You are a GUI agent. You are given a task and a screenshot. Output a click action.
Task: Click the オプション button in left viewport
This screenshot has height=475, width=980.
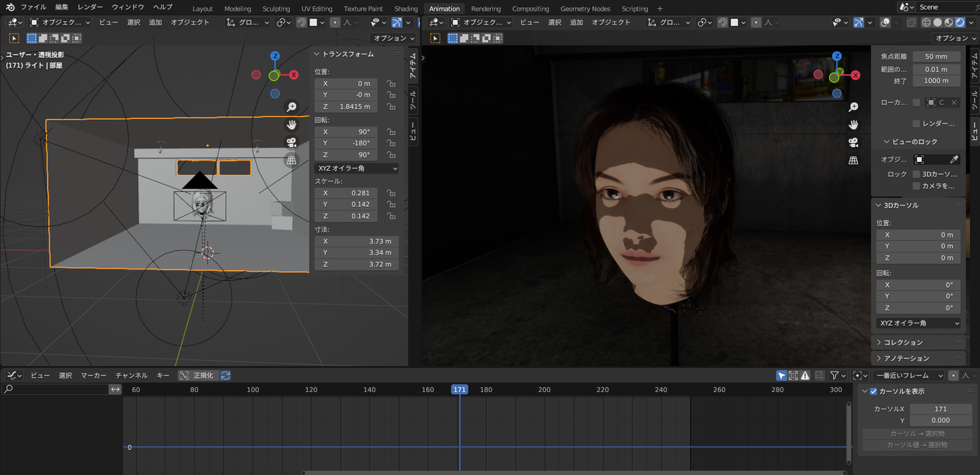point(393,38)
